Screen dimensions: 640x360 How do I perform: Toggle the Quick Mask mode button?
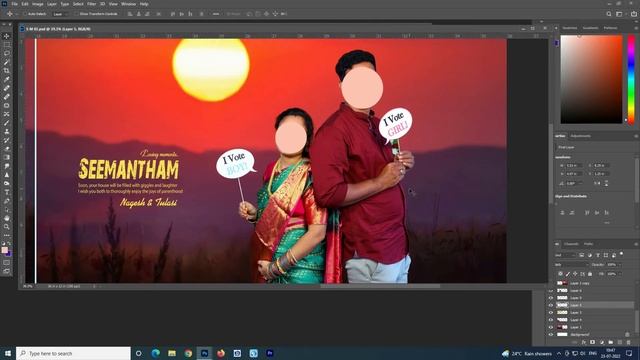pos(7,262)
